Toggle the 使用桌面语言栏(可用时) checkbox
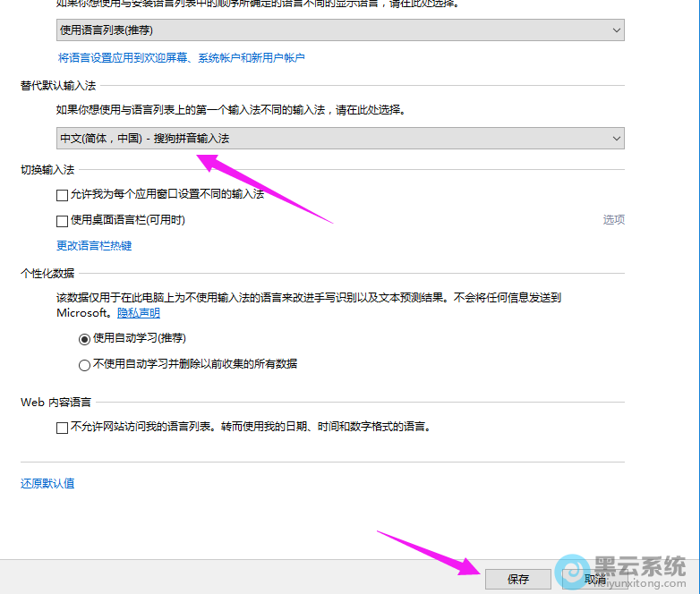The height and width of the screenshot is (594, 700). (x=62, y=220)
